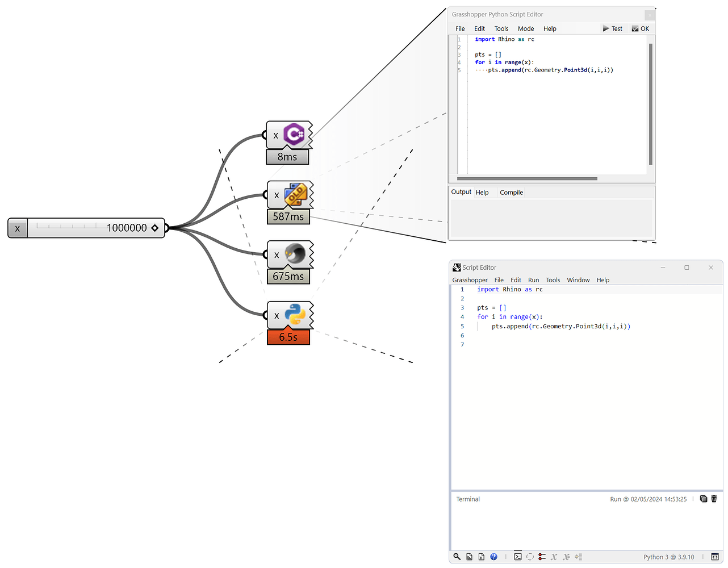The image size is (728, 568).
Task: Open the help icon in Script Editor status bar
Action: pyautogui.click(x=493, y=557)
